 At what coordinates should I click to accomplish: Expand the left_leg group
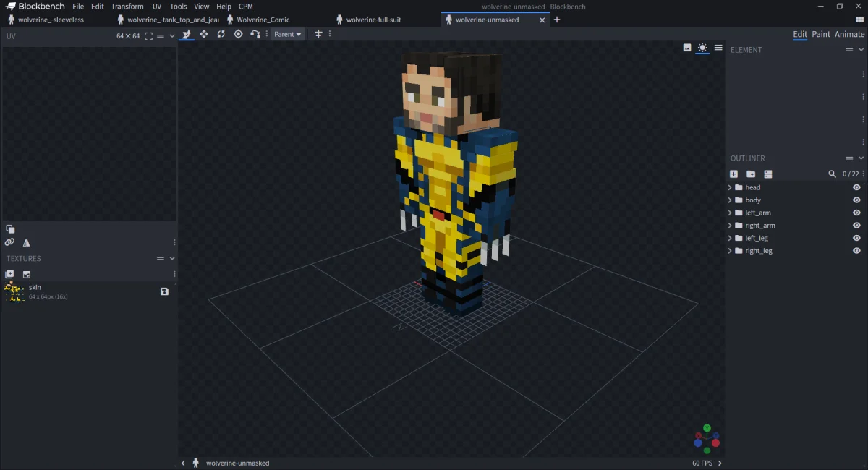click(x=730, y=239)
